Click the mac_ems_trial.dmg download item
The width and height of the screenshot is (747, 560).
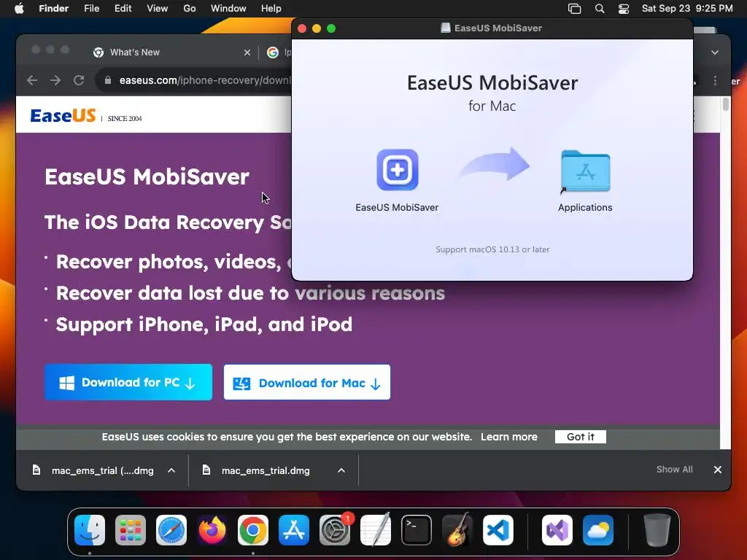(266, 470)
